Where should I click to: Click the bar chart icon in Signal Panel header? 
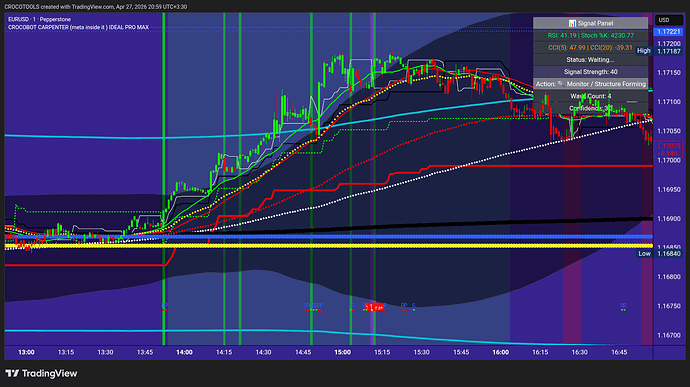[x=572, y=23]
